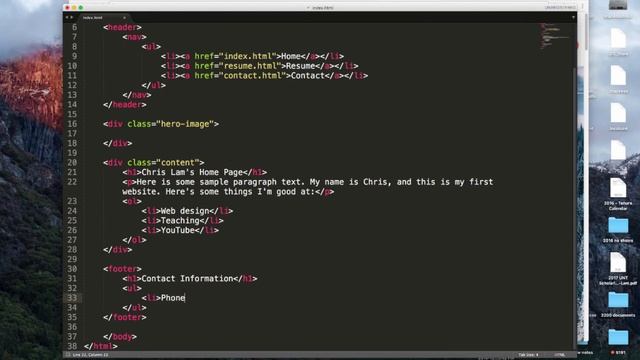Go to previous tab with left arrow

67,17
